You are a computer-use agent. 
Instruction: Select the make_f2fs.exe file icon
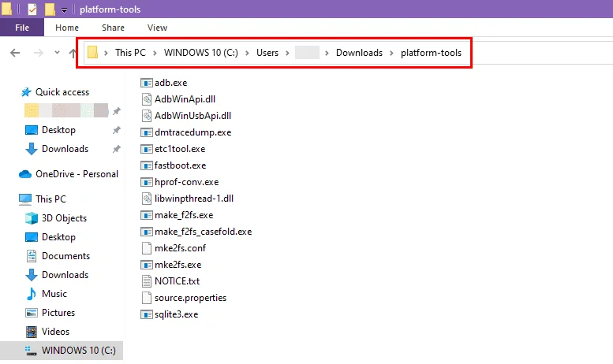[x=146, y=215]
